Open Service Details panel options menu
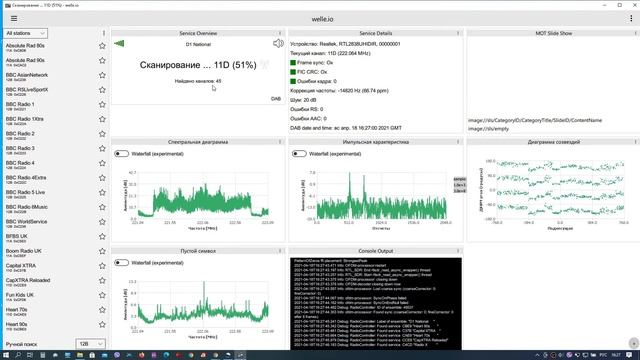 coord(458,33)
